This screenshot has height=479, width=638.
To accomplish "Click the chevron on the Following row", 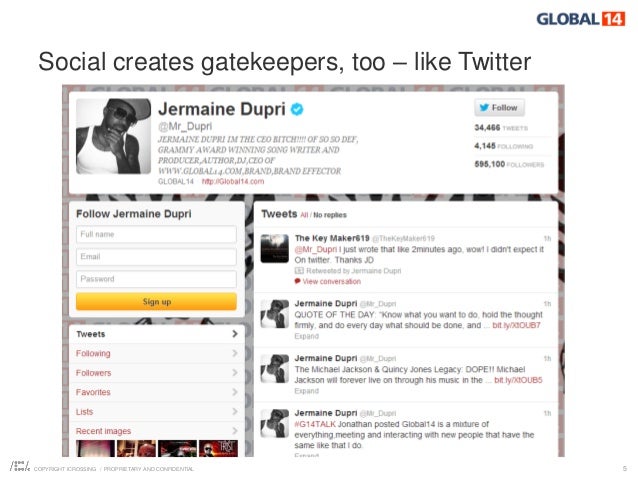I will point(235,353).
